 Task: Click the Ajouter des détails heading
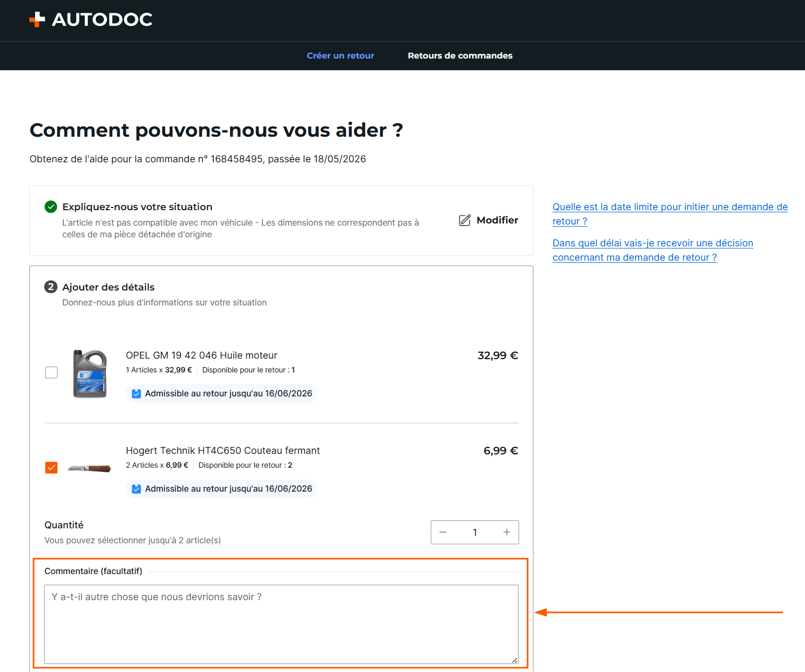pos(109,287)
